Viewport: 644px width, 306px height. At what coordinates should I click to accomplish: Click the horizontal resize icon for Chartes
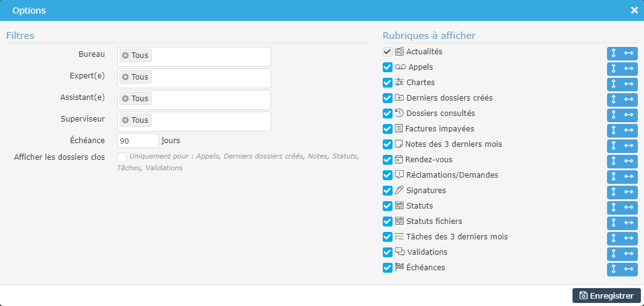coord(629,84)
